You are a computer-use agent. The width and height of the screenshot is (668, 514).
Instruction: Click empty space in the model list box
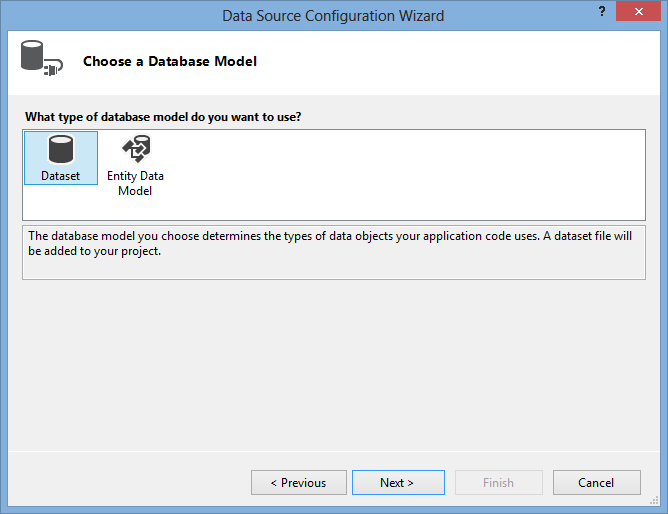400,175
